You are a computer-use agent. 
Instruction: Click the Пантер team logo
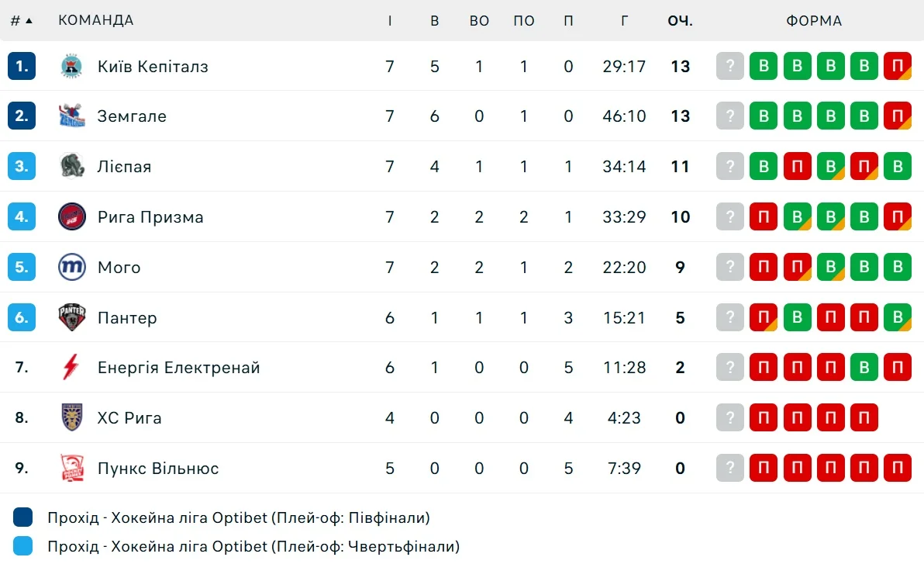[72, 317]
